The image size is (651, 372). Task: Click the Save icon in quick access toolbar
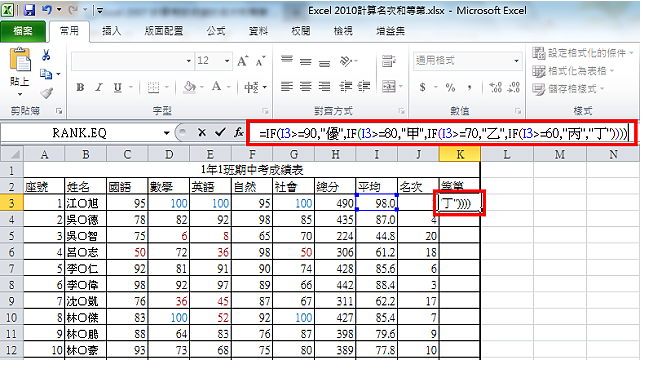(x=29, y=10)
